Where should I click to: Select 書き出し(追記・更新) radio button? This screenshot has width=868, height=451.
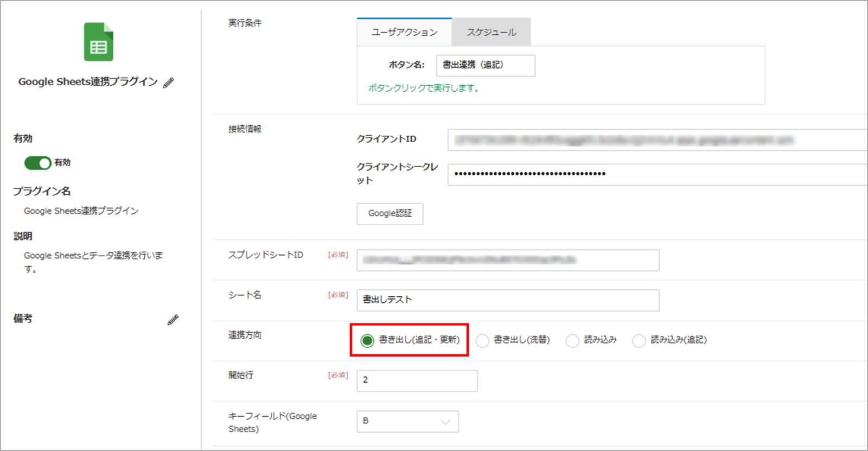(367, 340)
